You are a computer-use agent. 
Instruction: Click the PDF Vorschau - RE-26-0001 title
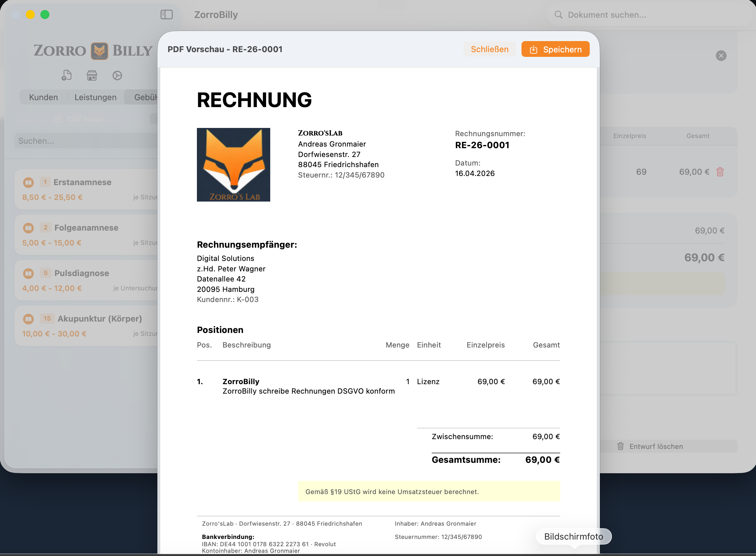point(225,49)
